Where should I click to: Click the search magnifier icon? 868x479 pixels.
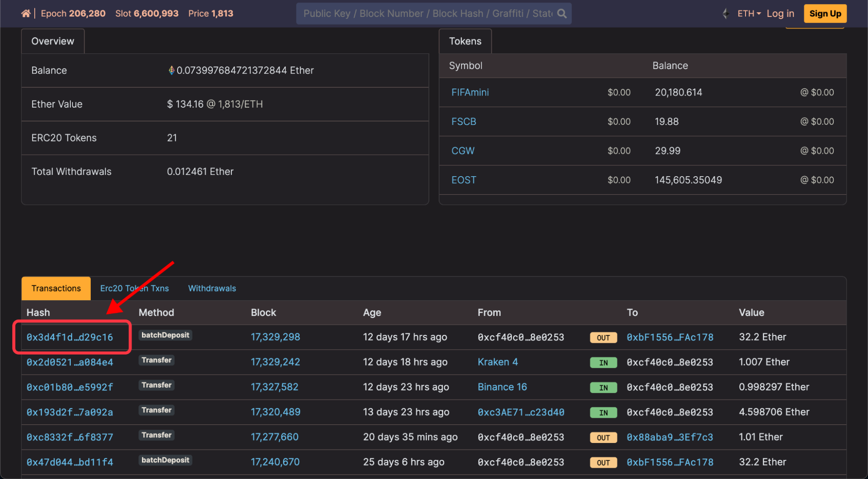(562, 13)
